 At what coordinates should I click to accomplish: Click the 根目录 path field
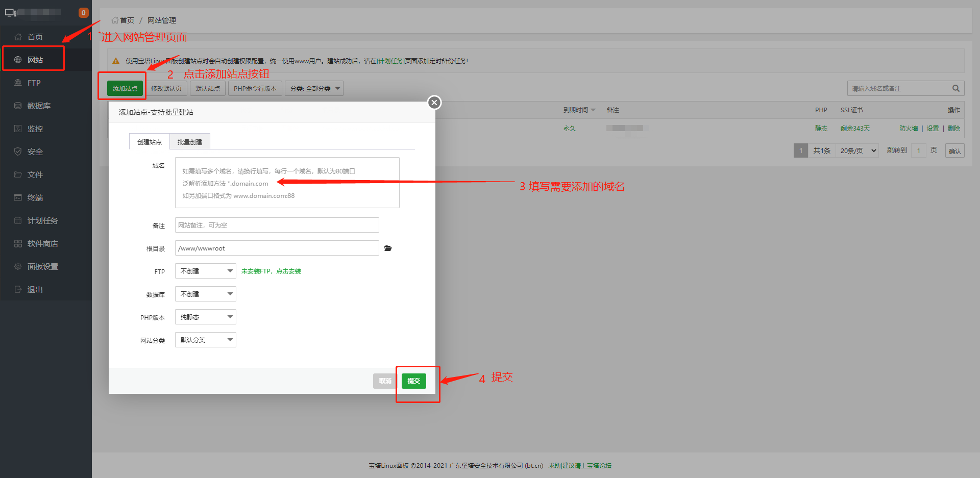[277, 248]
